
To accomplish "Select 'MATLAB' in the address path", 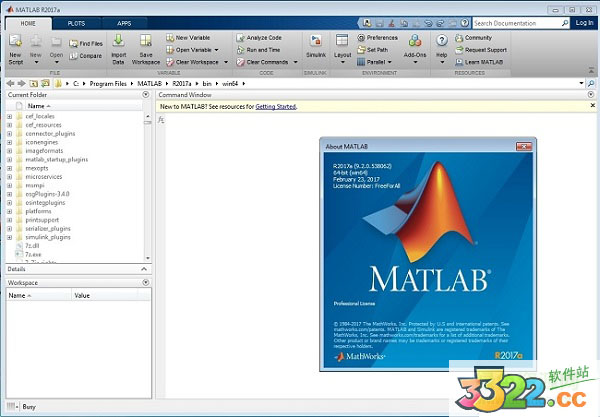I will 150,84.
